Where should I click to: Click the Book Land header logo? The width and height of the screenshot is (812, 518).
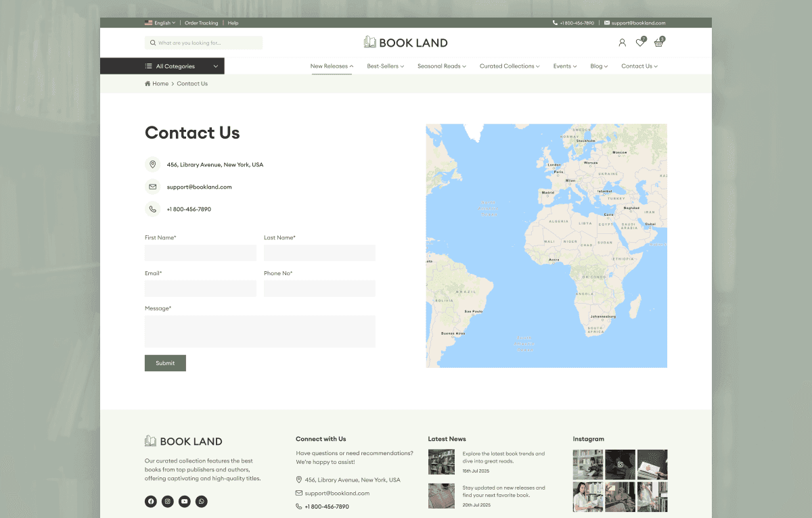(x=406, y=43)
